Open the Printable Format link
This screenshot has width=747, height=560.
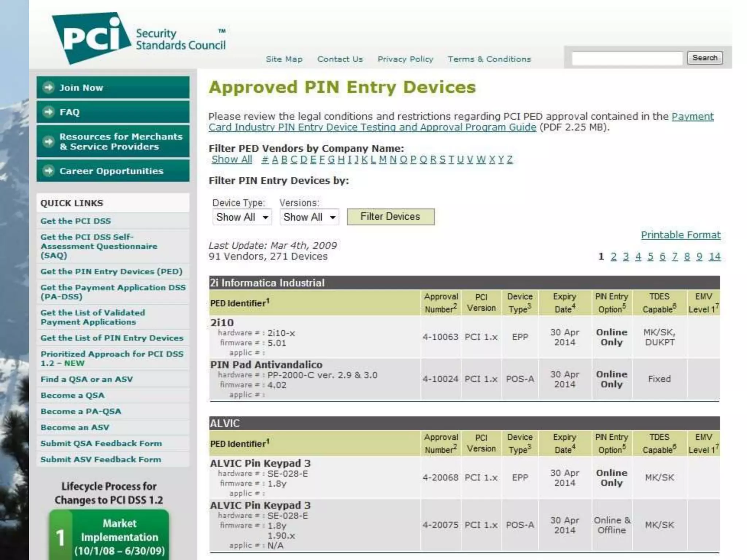click(x=681, y=235)
